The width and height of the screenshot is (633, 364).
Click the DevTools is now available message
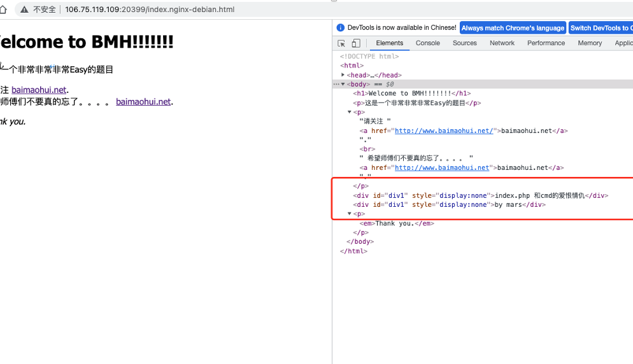point(402,27)
